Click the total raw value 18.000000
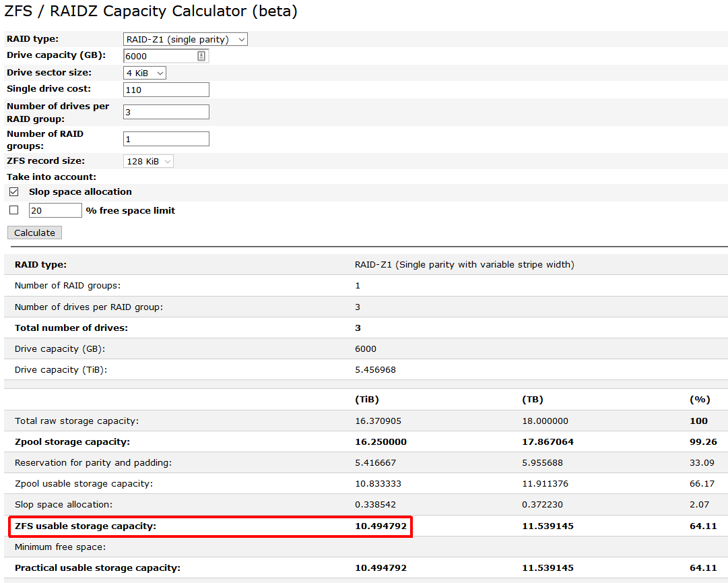Image resolution: width=728 pixels, height=583 pixels. [x=545, y=421]
